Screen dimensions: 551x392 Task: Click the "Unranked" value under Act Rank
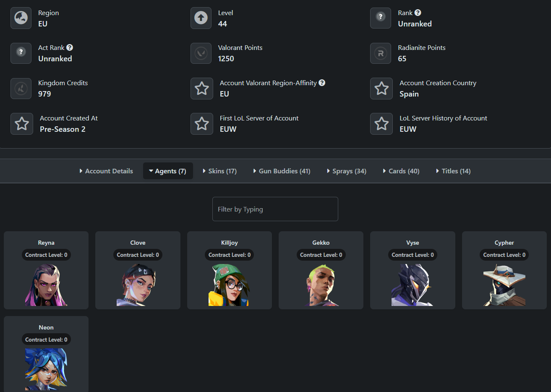click(55, 59)
